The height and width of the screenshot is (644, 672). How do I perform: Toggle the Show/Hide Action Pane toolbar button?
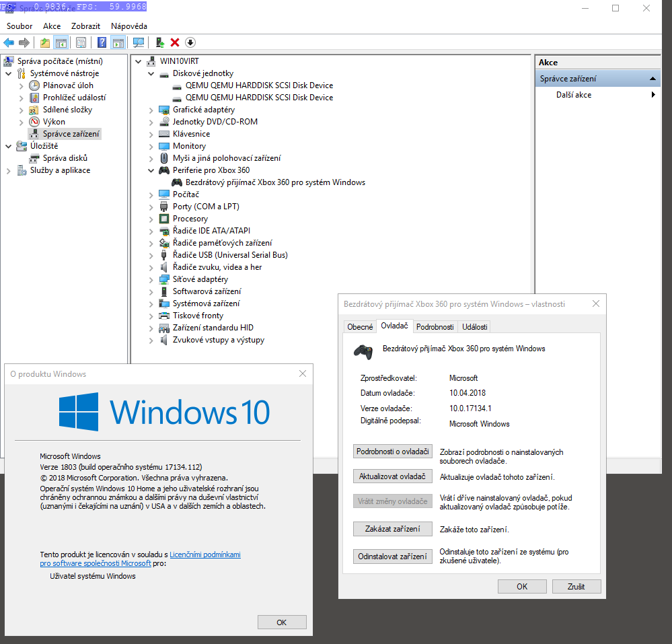point(118,42)
